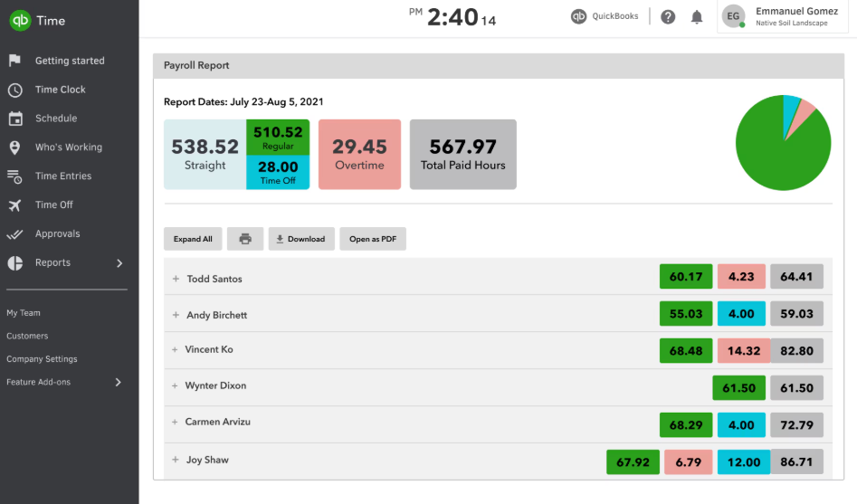857x504 pixels.
Task: Print the payroll report
Action: pyautogui.click(x=245, y=239)
